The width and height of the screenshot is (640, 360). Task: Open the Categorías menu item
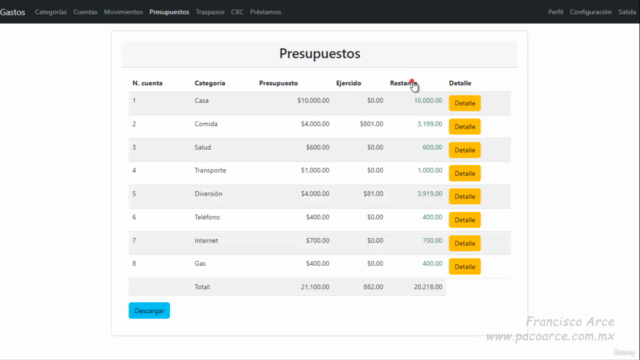[x=51, y=12]
